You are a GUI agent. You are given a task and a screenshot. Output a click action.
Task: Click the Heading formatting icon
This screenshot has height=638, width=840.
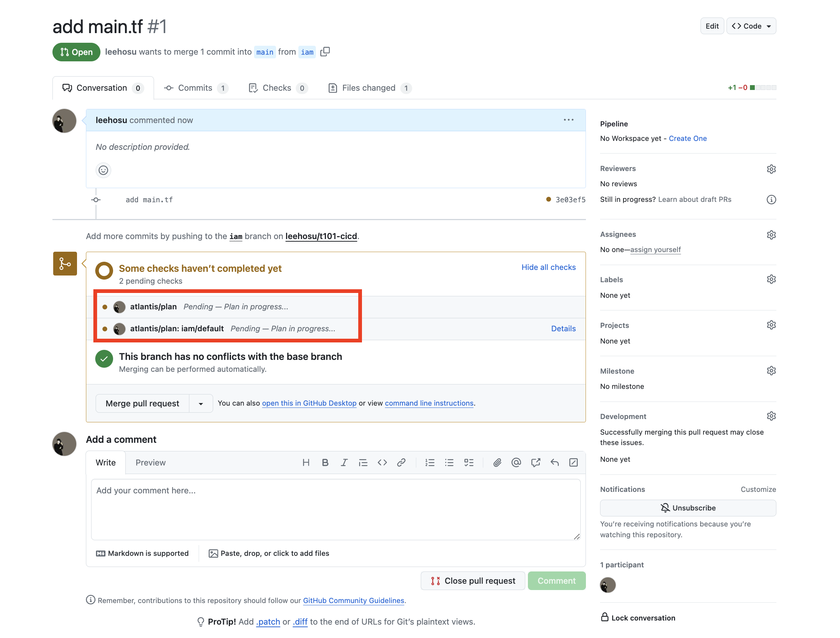(306, 463)
